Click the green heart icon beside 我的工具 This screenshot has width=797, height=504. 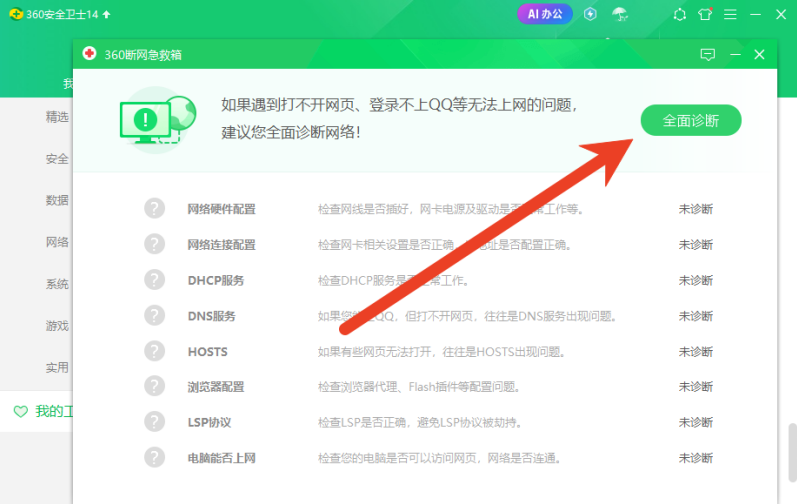tap(20, 412)
